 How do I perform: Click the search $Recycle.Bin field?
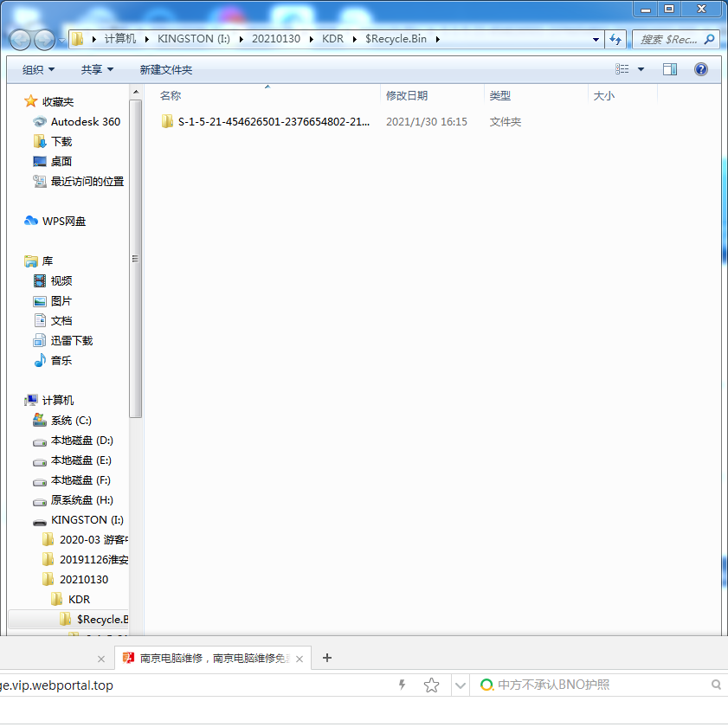click(x=668, y=39)
